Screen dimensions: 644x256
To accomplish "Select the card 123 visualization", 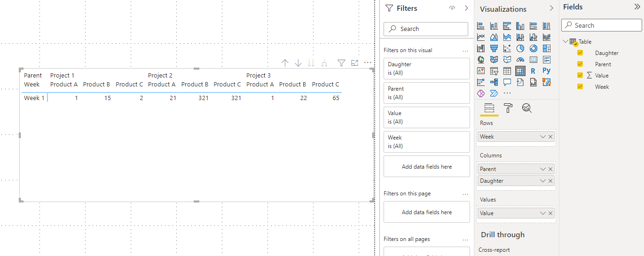I will pyautogui.click(x=534, y=60).
